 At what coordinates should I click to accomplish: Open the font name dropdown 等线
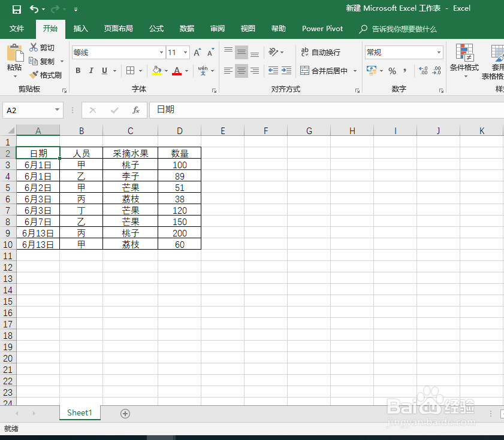pos(161,52)
